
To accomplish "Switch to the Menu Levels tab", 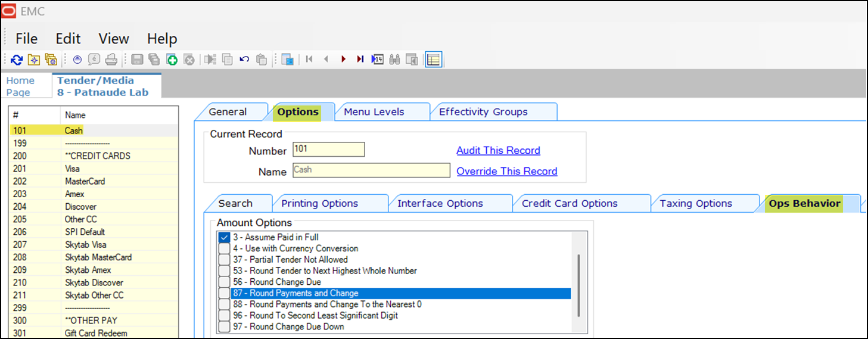I will click(374, 112).
